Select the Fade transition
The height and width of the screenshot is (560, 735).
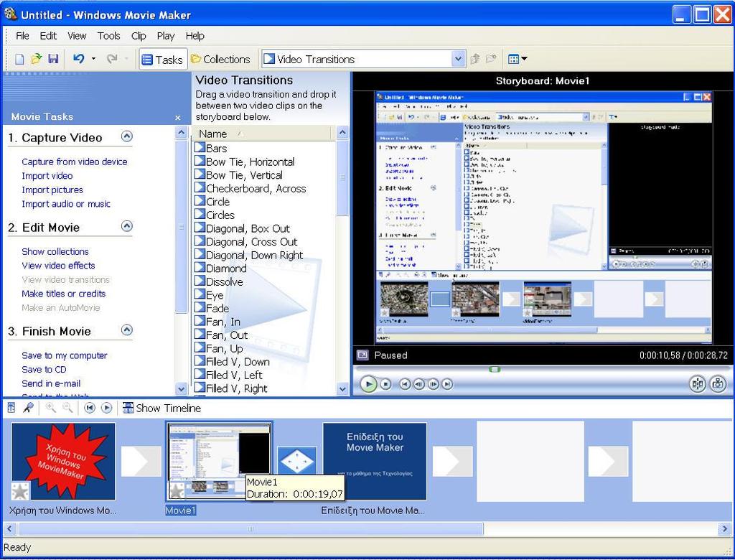pyautogui.click(x=212, y=309)
